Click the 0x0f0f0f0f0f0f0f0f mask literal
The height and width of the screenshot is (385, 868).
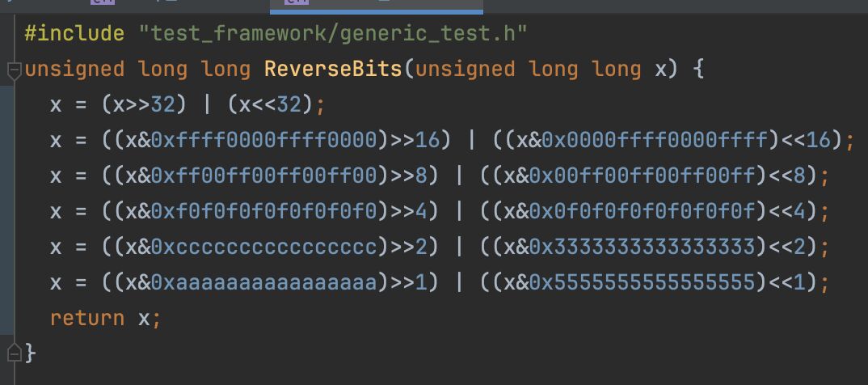coord(643,211)
